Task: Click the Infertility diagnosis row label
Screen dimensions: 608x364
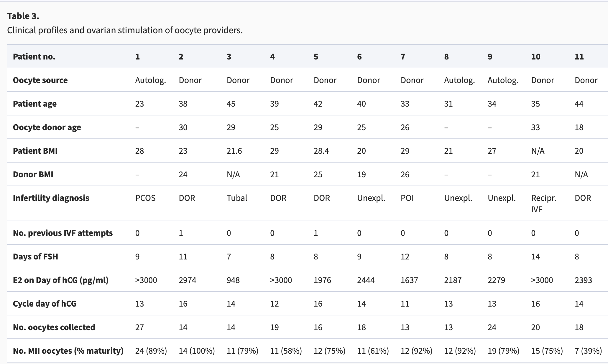Action: 51,198
